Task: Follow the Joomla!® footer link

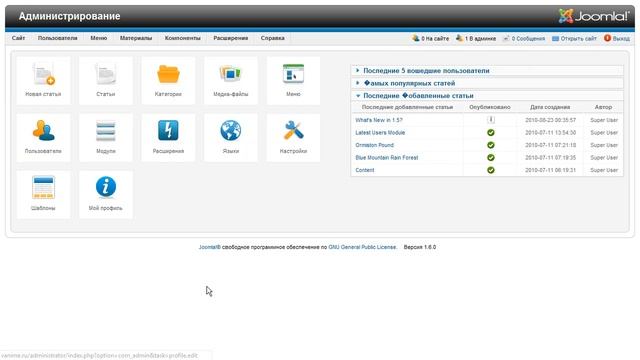Action: click(209, 247)
